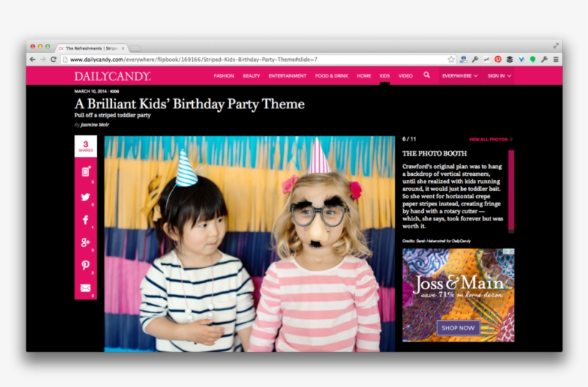Click the blue V extension icon

521,60
